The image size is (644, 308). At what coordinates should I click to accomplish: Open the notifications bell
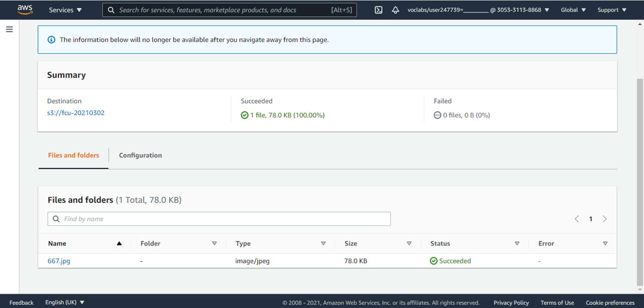395,10
